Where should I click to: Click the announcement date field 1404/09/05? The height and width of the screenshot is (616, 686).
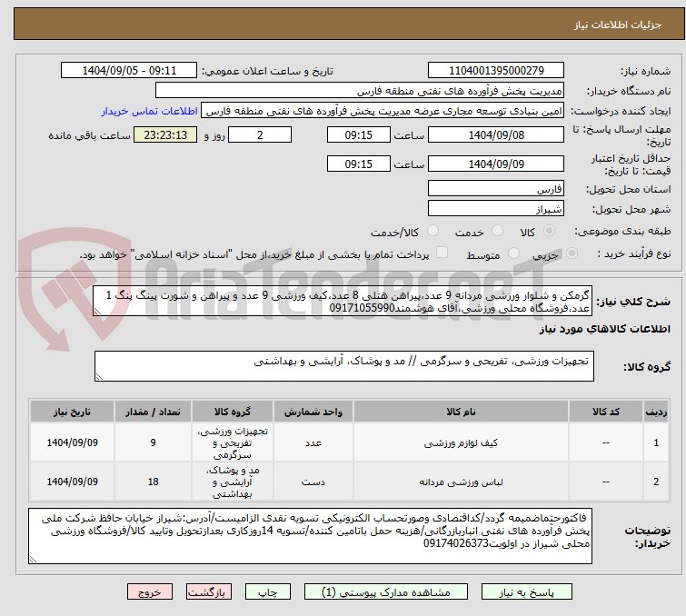click(129, 71)
